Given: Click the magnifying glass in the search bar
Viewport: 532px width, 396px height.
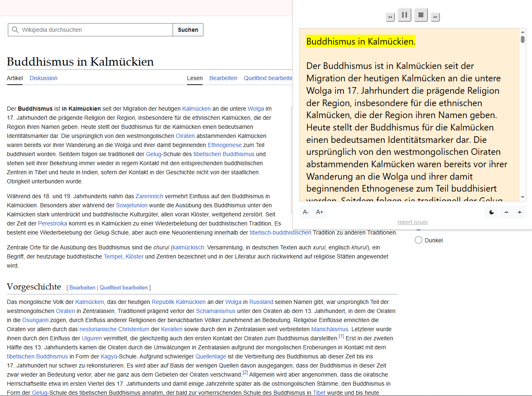Looking at the screenshot, I should tap(15, 29).
